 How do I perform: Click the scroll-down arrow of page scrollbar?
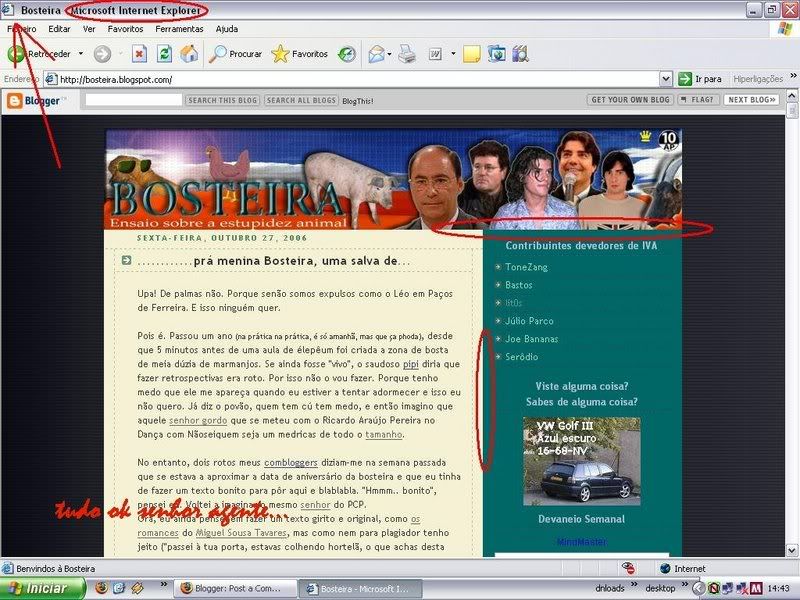[x=792, y=551]
